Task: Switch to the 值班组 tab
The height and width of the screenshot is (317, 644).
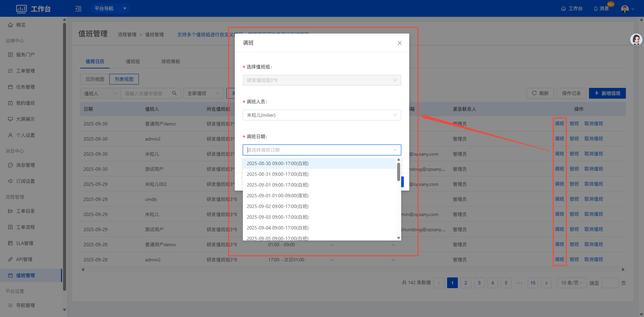Action: pyautogui.click(x=133, y=61)
